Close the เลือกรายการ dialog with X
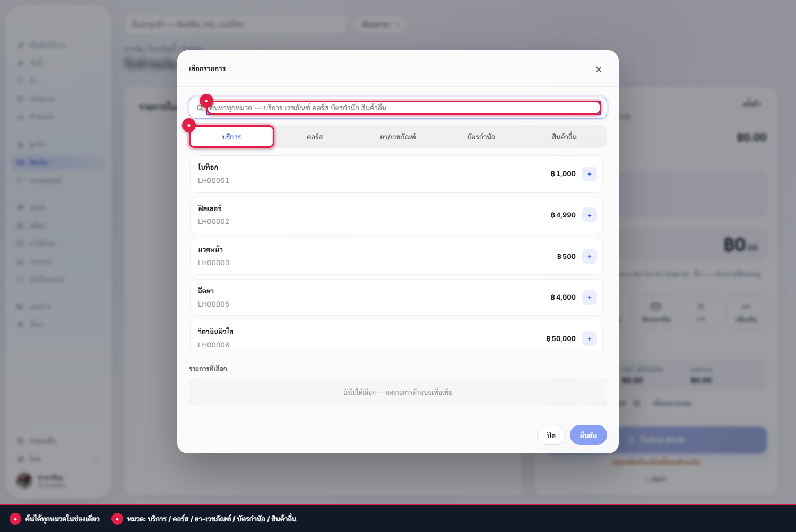This screenshot has height=532, width=796. coord(599,69)
